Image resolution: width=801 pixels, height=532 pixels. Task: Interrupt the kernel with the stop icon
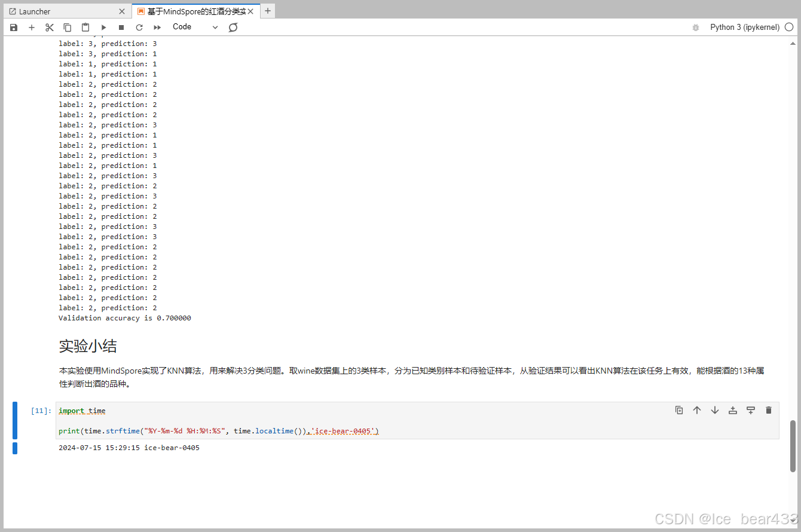pyautogui.click(x=121, y=27)
